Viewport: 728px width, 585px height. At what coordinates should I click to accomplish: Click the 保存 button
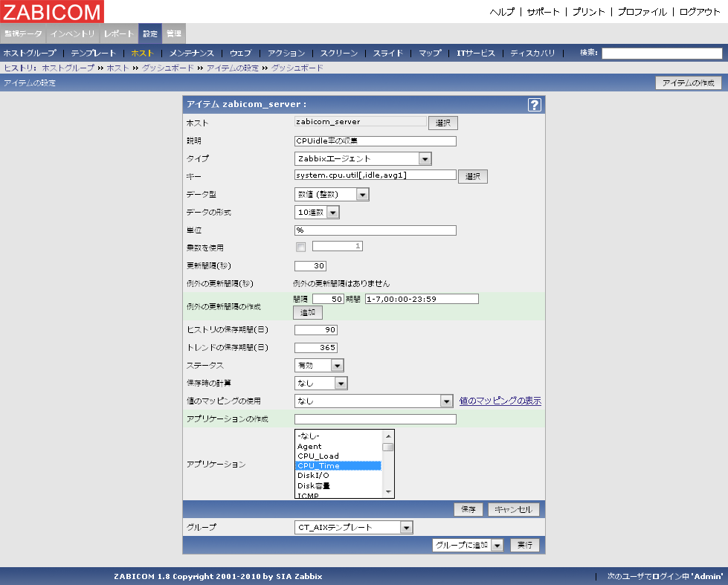pos(468,509)
